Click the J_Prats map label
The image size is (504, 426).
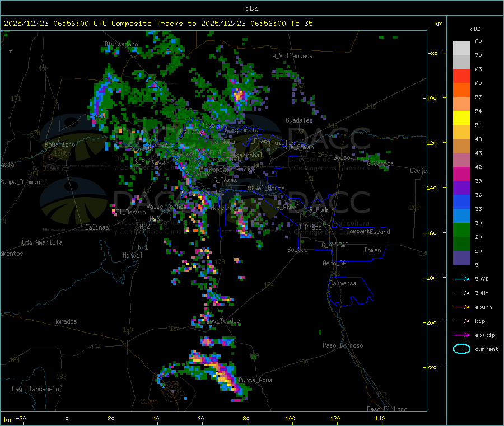[310, 227]
